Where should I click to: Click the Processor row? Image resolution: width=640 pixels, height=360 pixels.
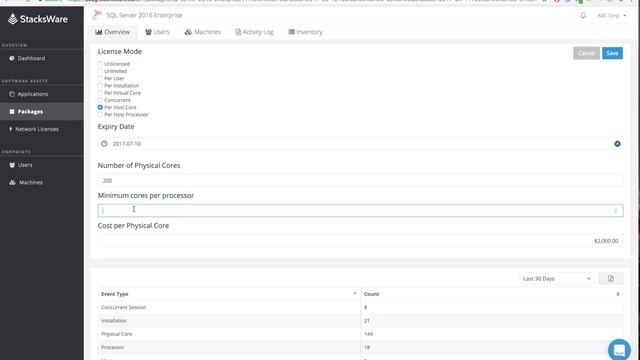tap(360, 347)
